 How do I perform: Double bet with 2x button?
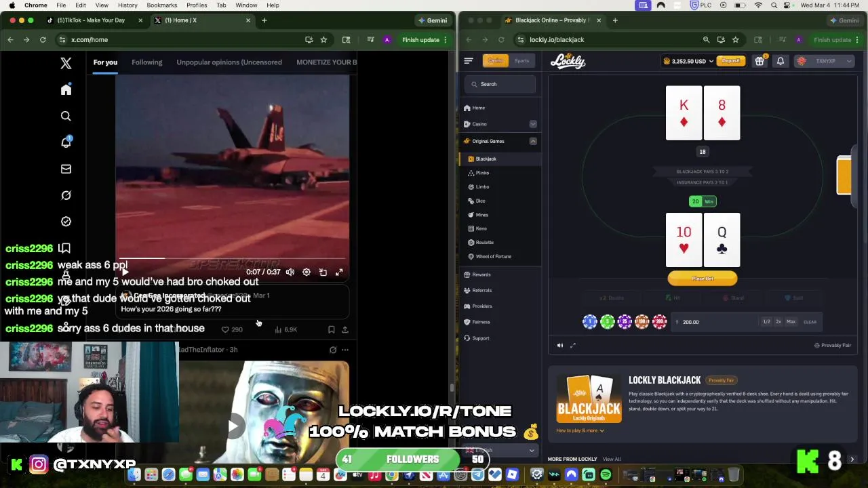click(778, 322)
